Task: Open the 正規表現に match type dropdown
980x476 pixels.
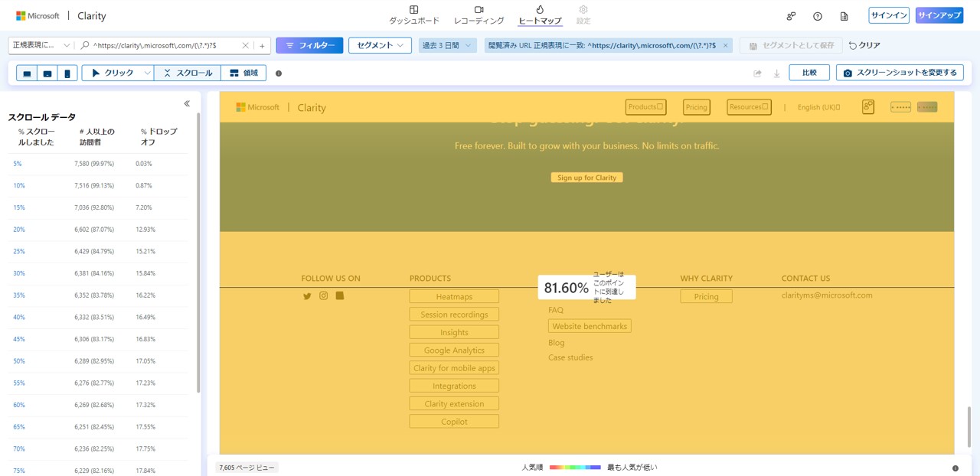Action: pyautogui.click(x=41, y=46)
